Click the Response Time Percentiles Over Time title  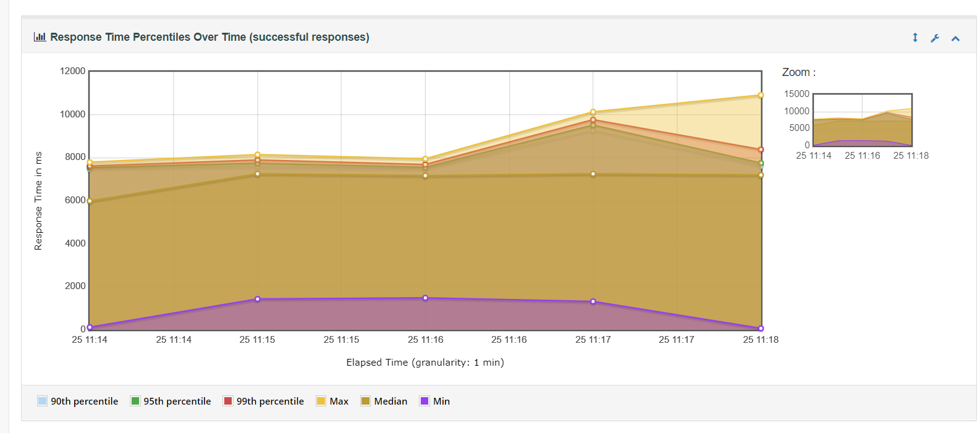pos(209,37)
